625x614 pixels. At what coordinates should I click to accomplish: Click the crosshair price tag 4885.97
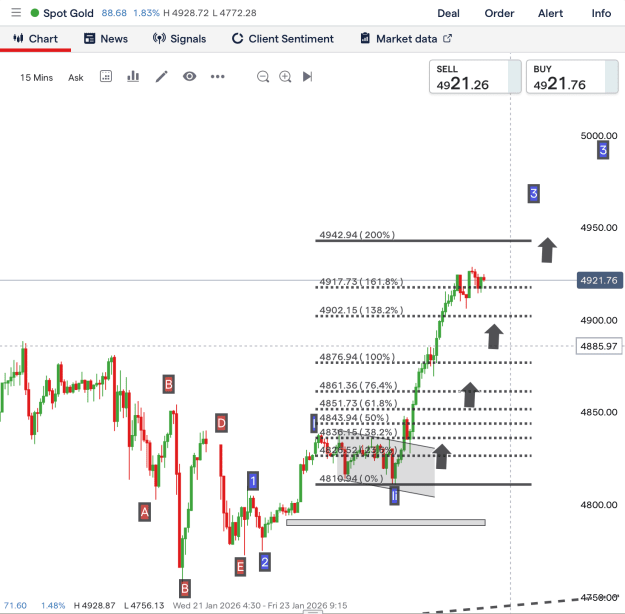tap(599, 346)
